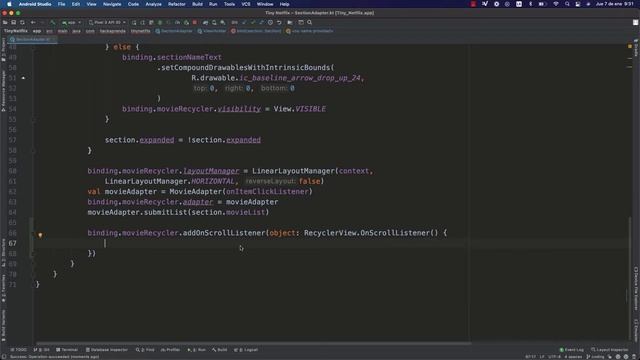The image size is (640, 360).
Task: Click the SectionAdapter breadcrumb item
Action: (174, 31)
